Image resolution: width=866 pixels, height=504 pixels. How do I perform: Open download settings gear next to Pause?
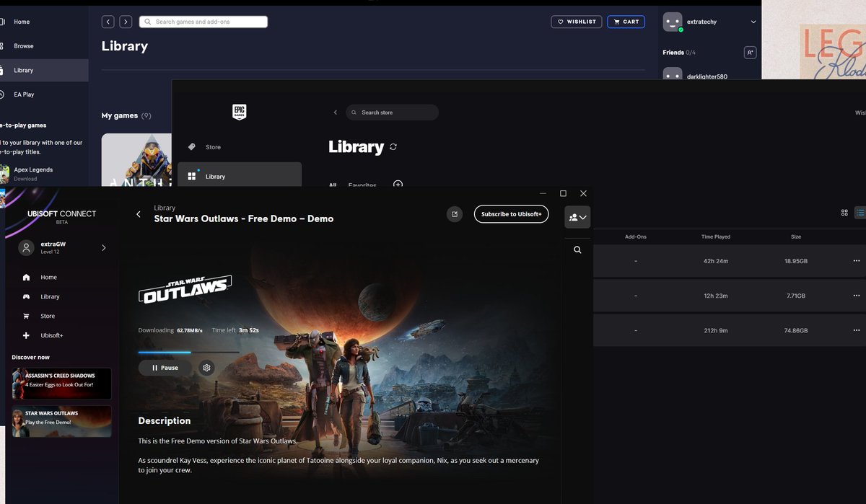tap(207, 368)
